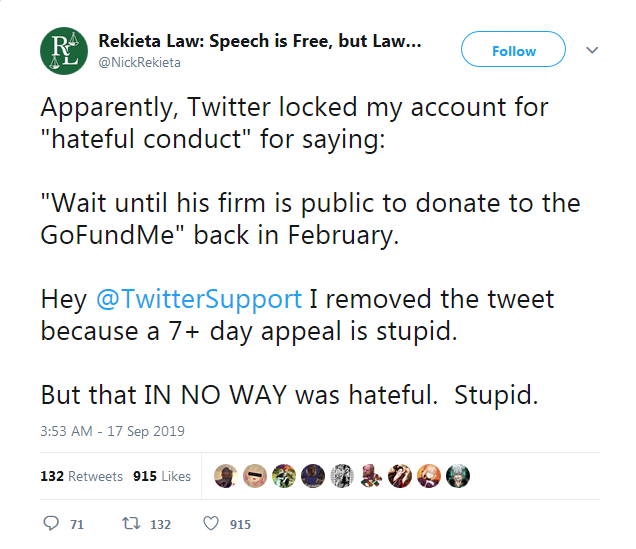Open the last teal-haired liker avatar
636x549 pixels.
coord(458,476)
